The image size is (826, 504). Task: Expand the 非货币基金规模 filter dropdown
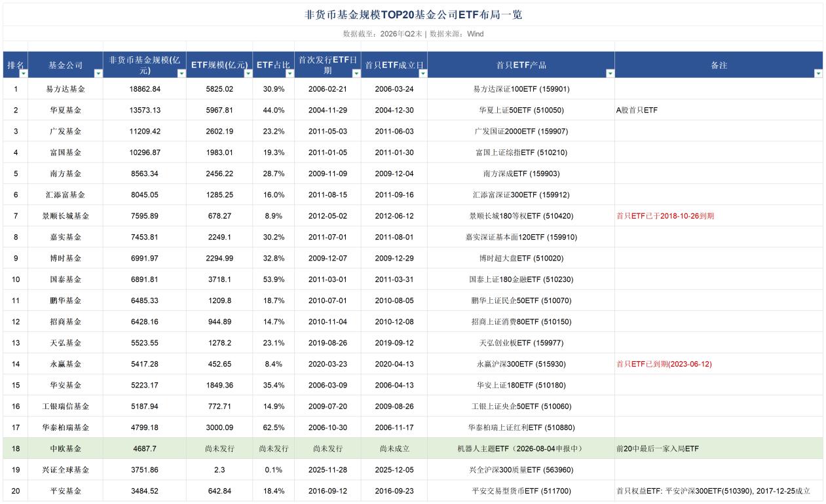182,74
